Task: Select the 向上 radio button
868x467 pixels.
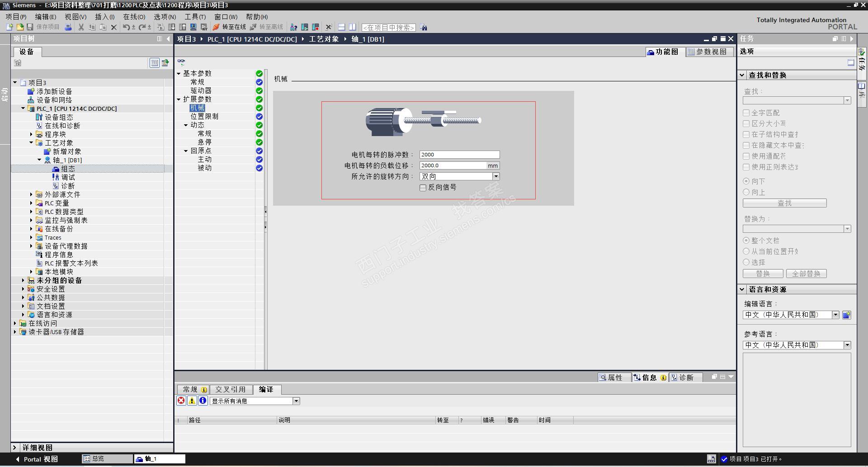Action: click(x=746, y=192)
